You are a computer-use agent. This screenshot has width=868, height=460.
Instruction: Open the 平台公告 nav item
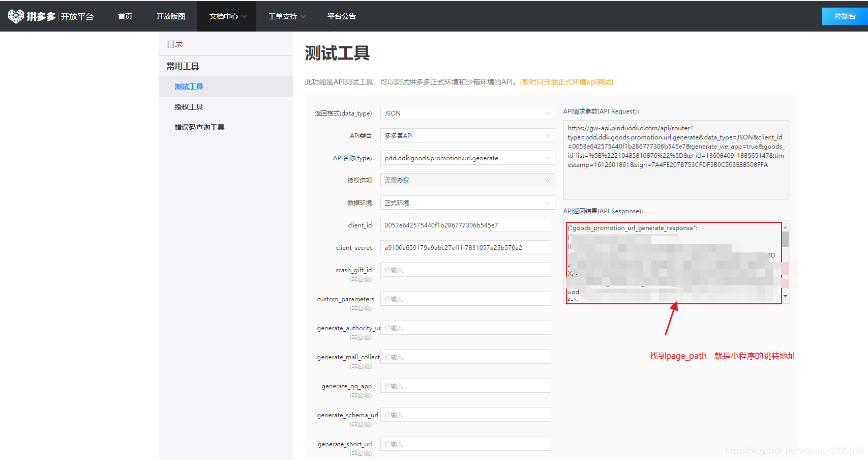click(342, 16)
